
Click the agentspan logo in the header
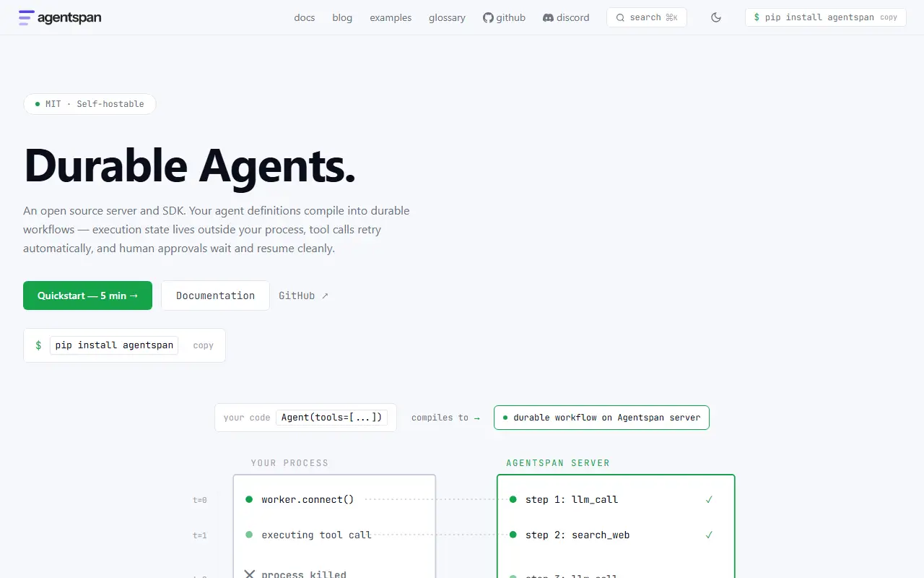coord(60,17)
